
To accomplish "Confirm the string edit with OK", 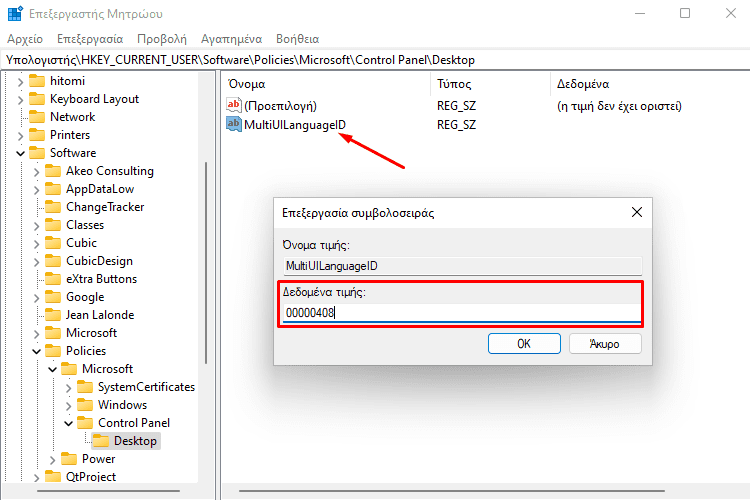I will coord(524,344).
